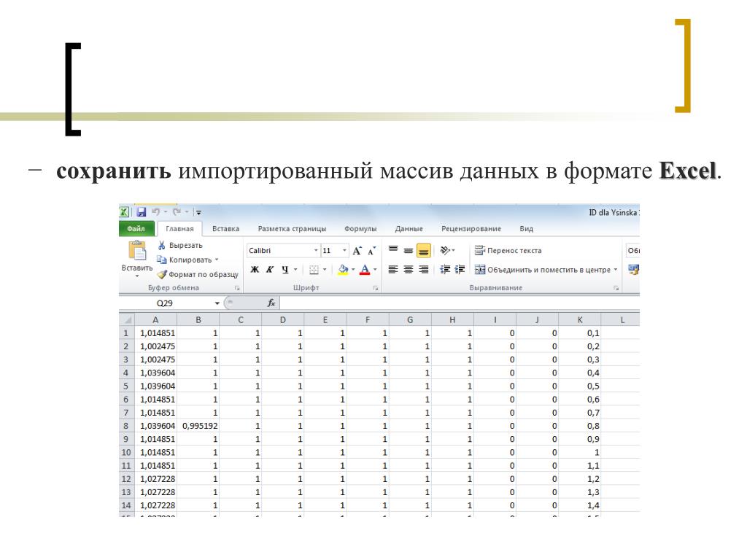
Task: Open the Данные tab
Action: (409, 228)
